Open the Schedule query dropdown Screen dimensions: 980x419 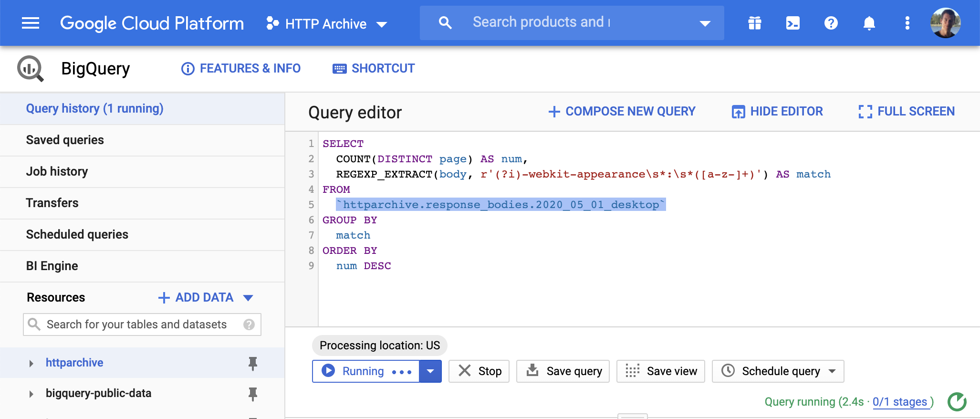tap(778, 371)
